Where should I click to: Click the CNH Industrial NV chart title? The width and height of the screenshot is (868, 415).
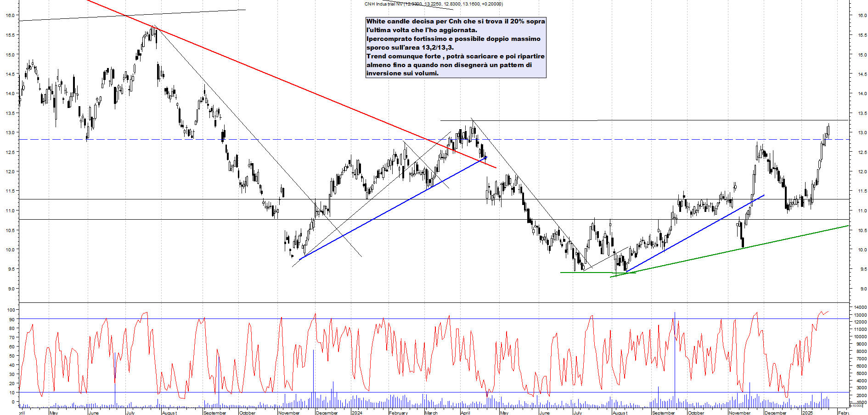pos(434,4)
